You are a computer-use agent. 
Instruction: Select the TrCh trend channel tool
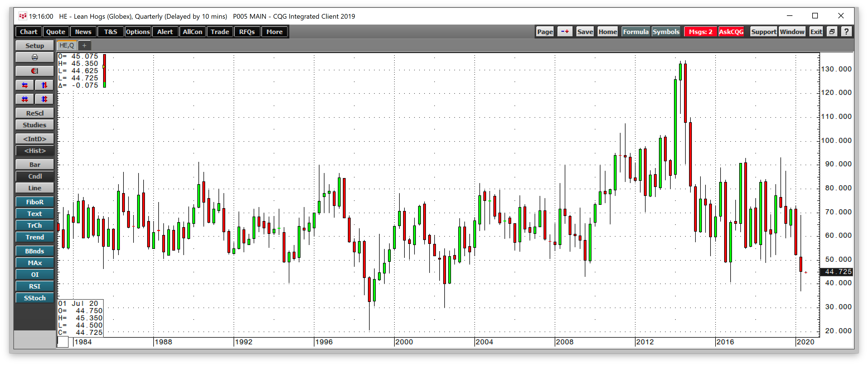click(34, 225)
